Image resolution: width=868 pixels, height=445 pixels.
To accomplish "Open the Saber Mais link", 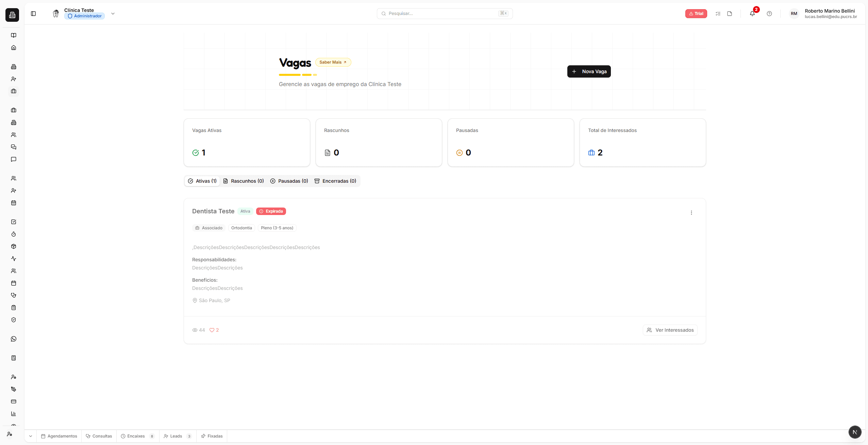I will tap(333, 62).
